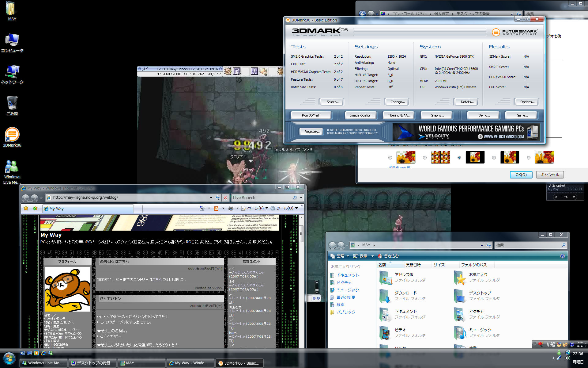The image size is (588, 368).
Task: Click Add to Favorites icon in IE
Action: coord(35,209)
